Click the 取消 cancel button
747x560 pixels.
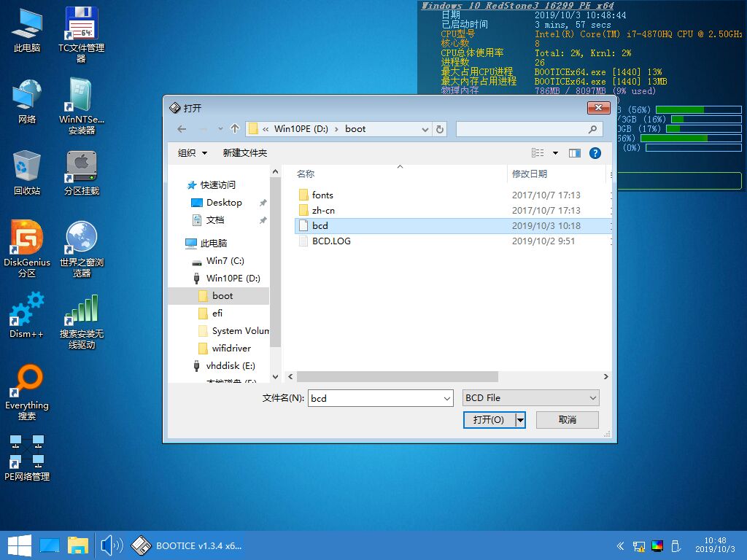pyautogui.click(x=567, y=419)
